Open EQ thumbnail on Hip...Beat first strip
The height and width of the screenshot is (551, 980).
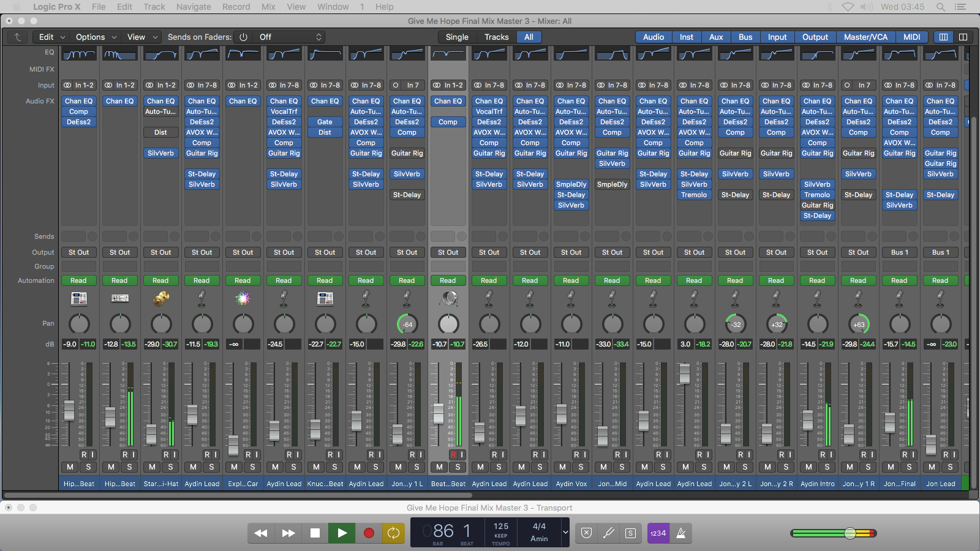[79, 54]
